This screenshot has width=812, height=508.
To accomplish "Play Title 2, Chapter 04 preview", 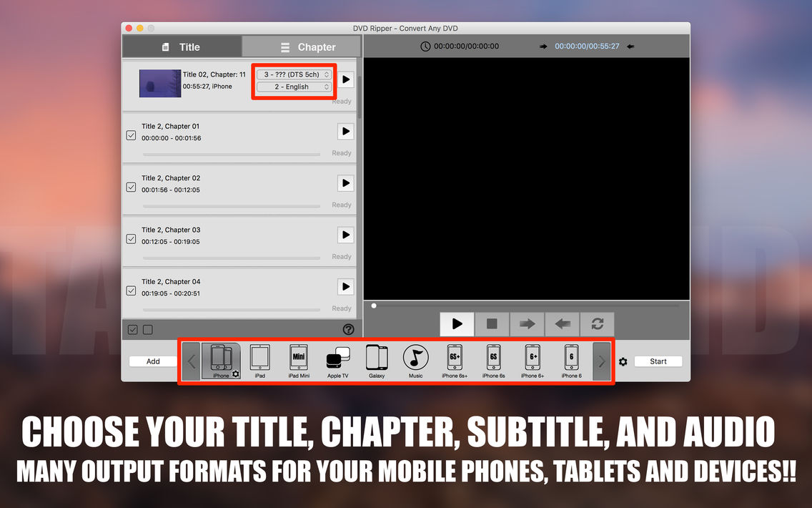I will point(346,287).
